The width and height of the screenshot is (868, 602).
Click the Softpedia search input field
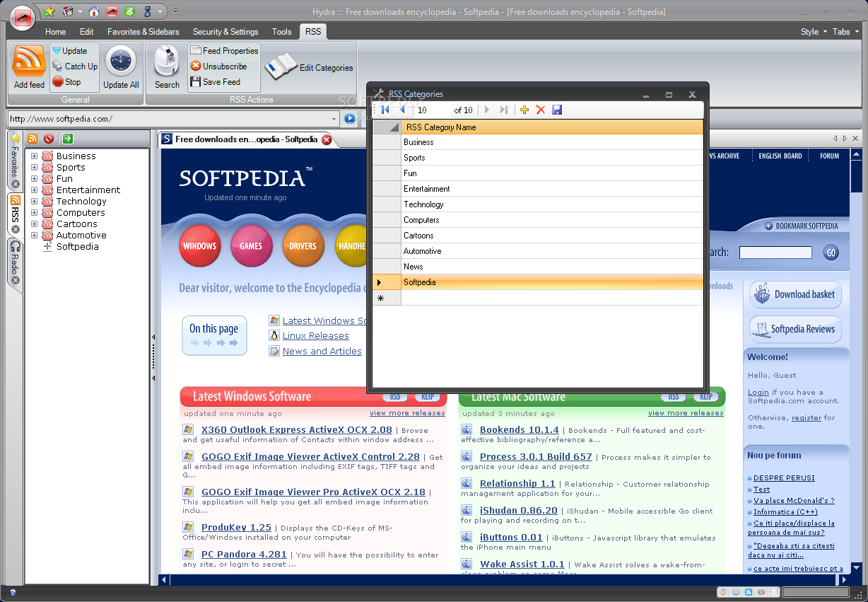(x=775, y=253)
